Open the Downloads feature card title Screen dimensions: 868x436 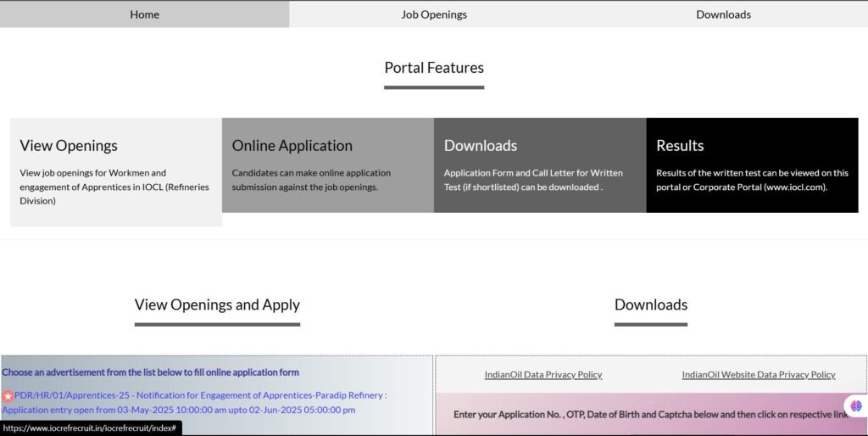point(480,146)
